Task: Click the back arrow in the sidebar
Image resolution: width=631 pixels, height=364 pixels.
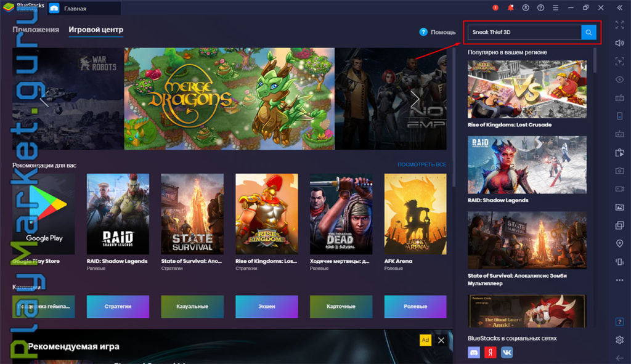Action: (619, 358)
